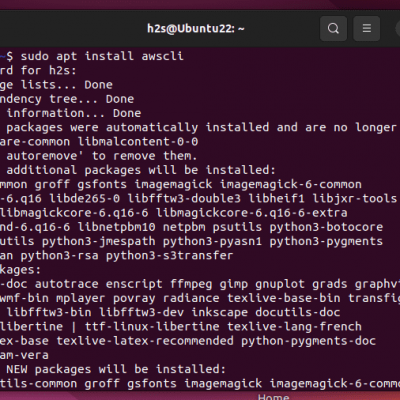The height and width of the screenshot is (400, 400).
Task: Click 'python-pygments-doc' package name
Action: 308,341
